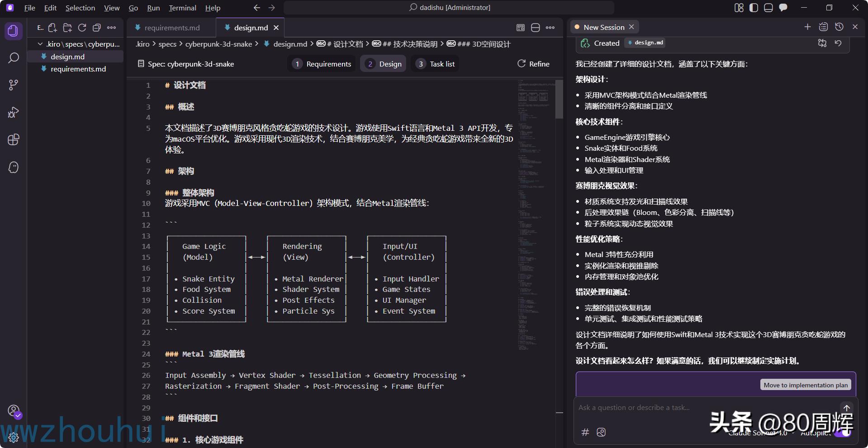
Task: Expand the # 设计文档 breadcrumb
Action: click(340, 44)
